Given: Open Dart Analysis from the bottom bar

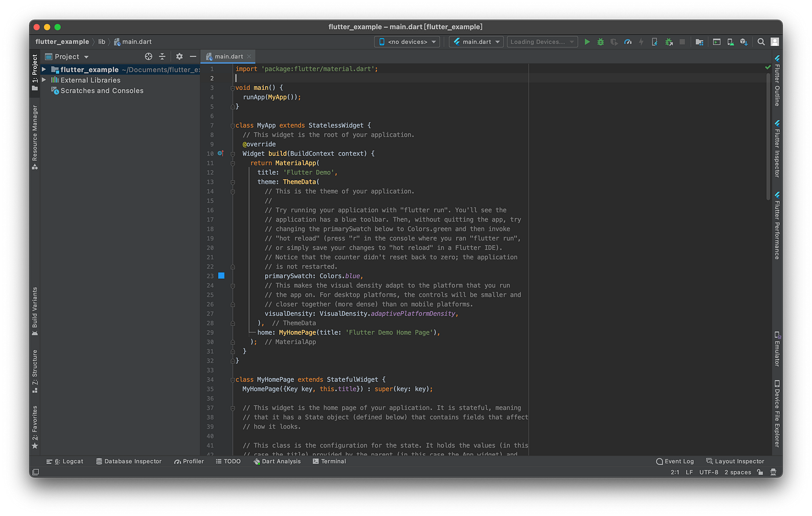Looking at the screenshot, I should coord(277,462).
